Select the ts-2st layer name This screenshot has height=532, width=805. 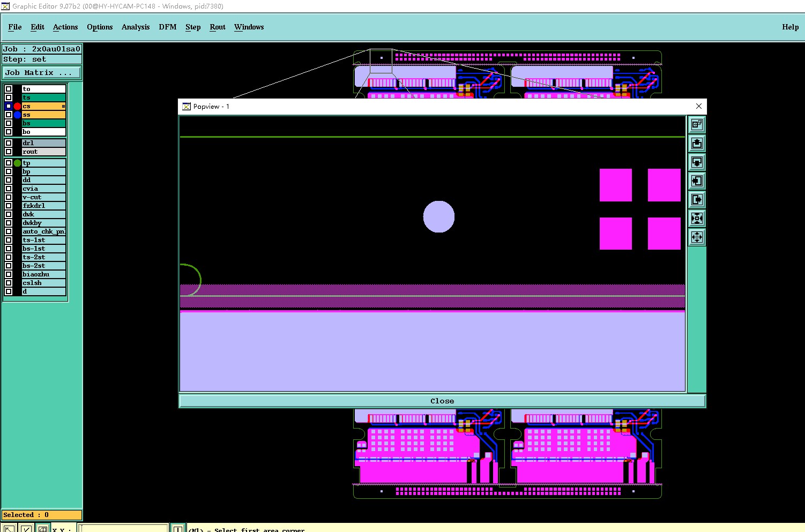coord(43,257)
